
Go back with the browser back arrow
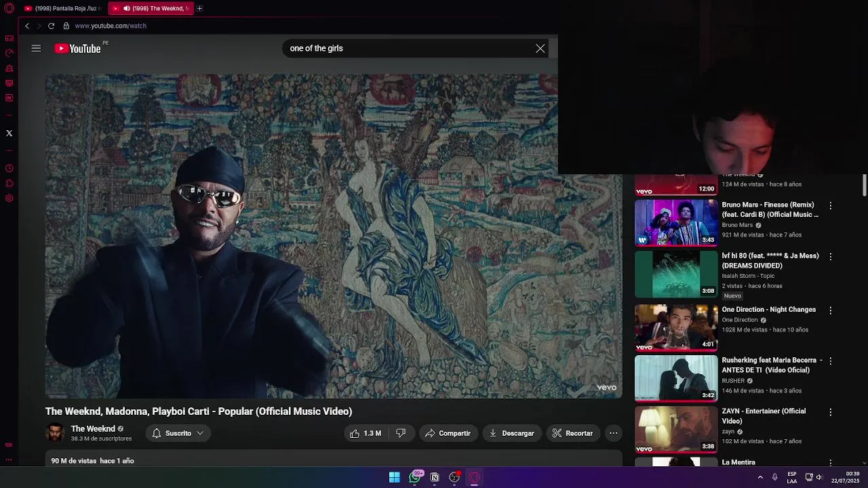pos(27,26)
